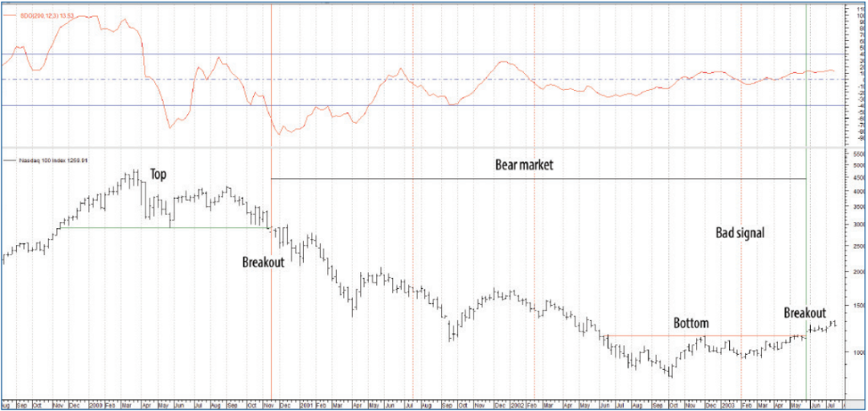Viewport: 868px width, 411px height.
Task: Click the upper blue horizontal line in indicator panel
Action: [402, 54]
